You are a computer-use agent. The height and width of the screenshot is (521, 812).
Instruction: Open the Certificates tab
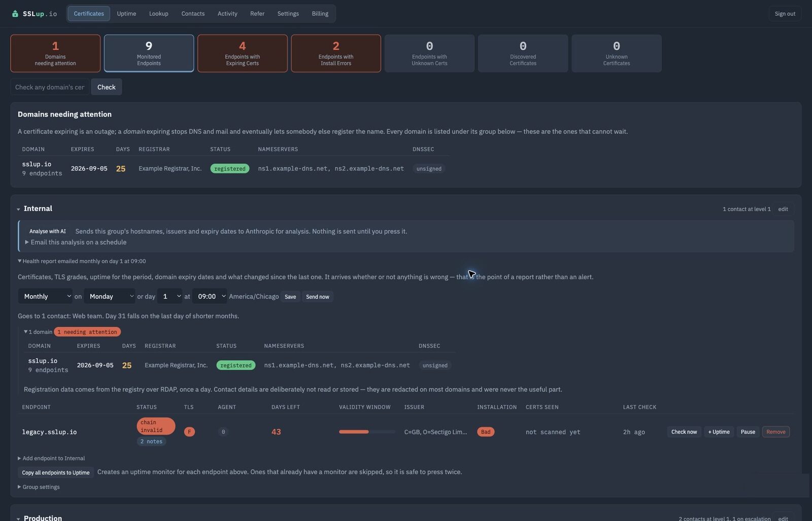click(x=89, y=14)
